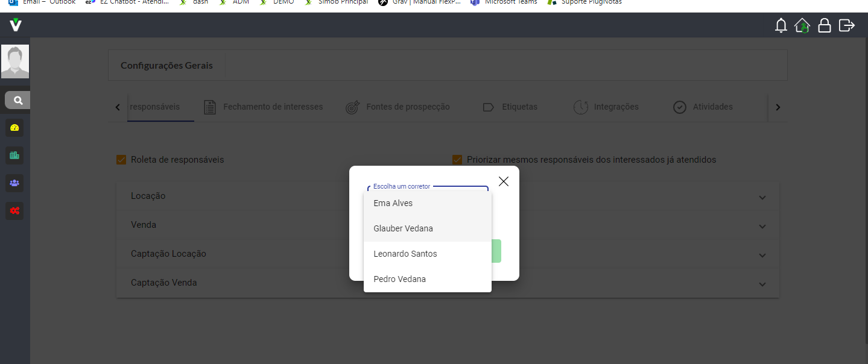Image resolution: width=868 pixels, height=364 pixels.
Task: Open the search magnifier in sidebar
Action: [18, 100]
